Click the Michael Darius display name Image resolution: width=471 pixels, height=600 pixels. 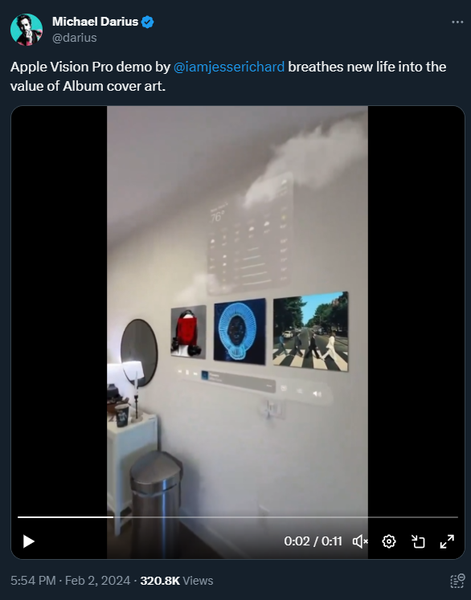[95, 22]
